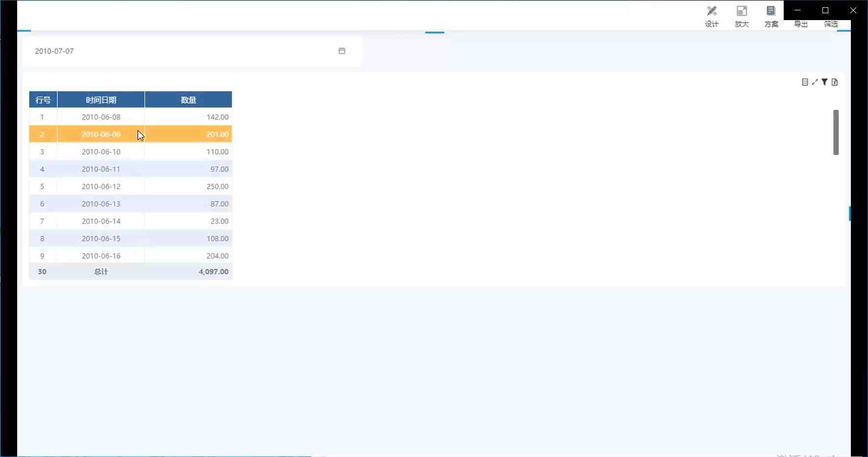Click the quantity value 201.00

217,134
